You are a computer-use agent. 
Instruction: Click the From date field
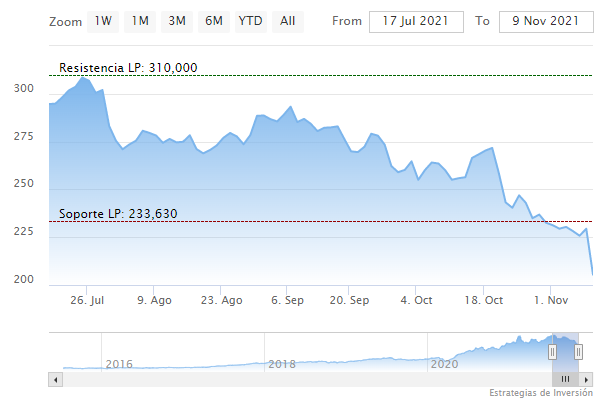416,21
